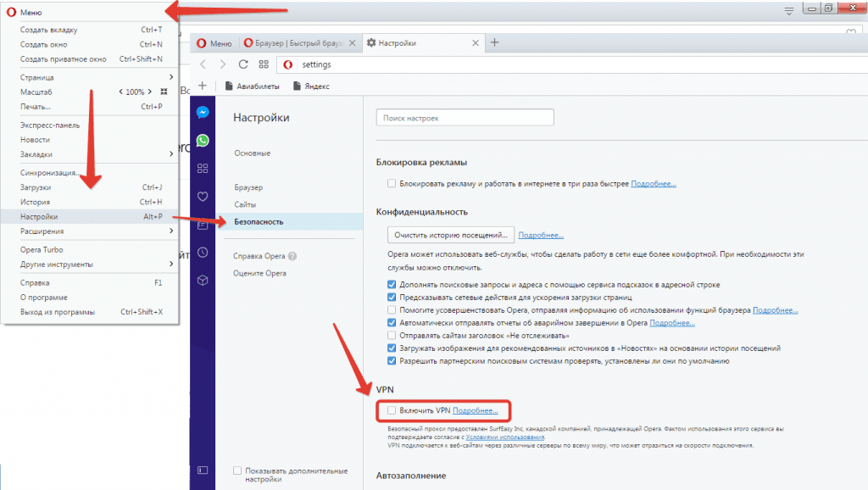This screenshot has width=868, height=490.
Task: Open bookmarks heart icon in sidebar
Action: pos(203,196)
